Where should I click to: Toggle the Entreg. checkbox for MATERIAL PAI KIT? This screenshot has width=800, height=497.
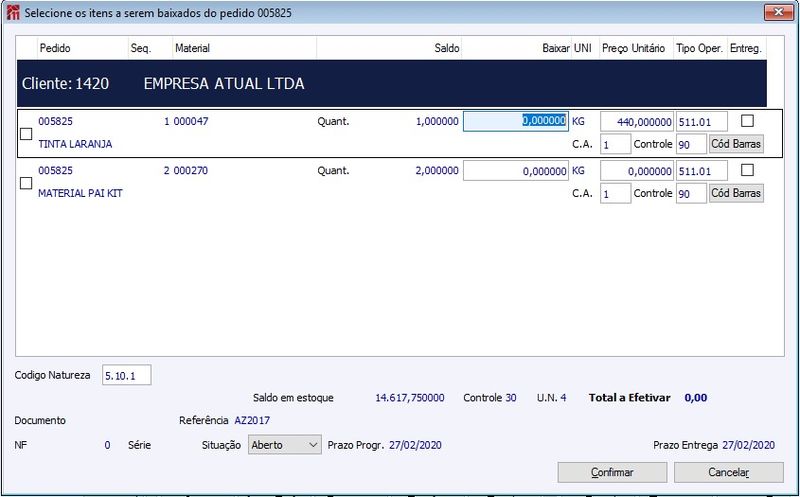tap(747, 170)
